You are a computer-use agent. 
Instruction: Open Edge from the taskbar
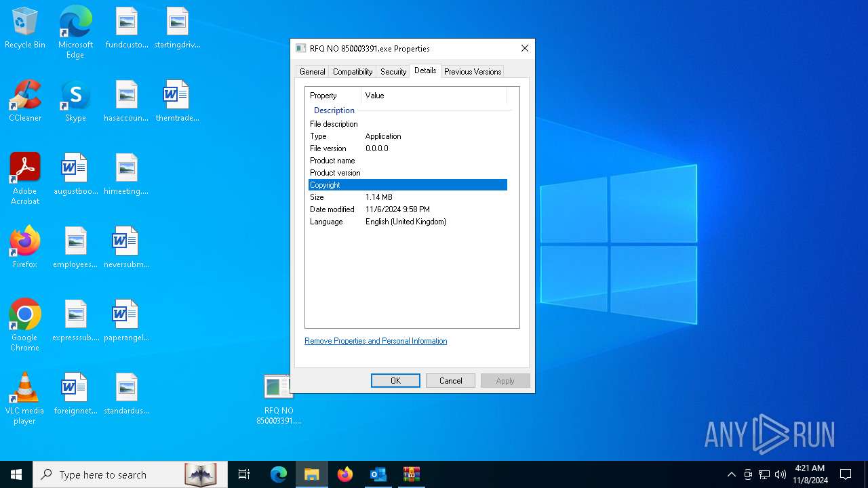279,474
